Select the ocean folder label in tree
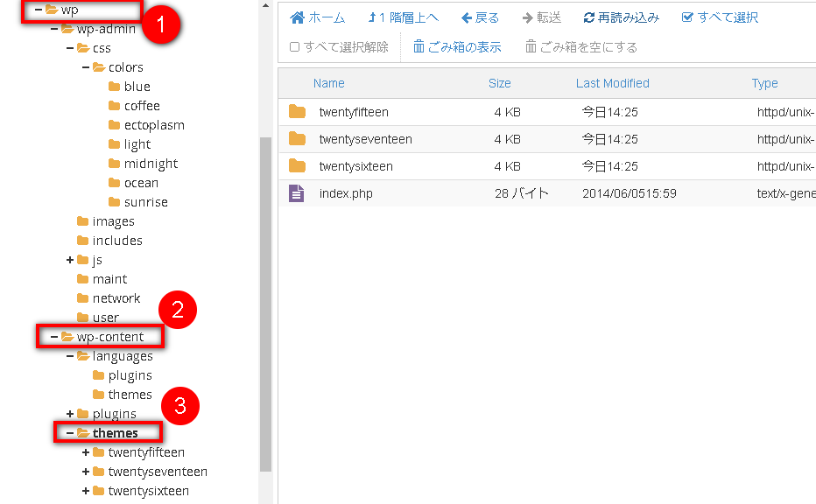 [x=141, y=183]
